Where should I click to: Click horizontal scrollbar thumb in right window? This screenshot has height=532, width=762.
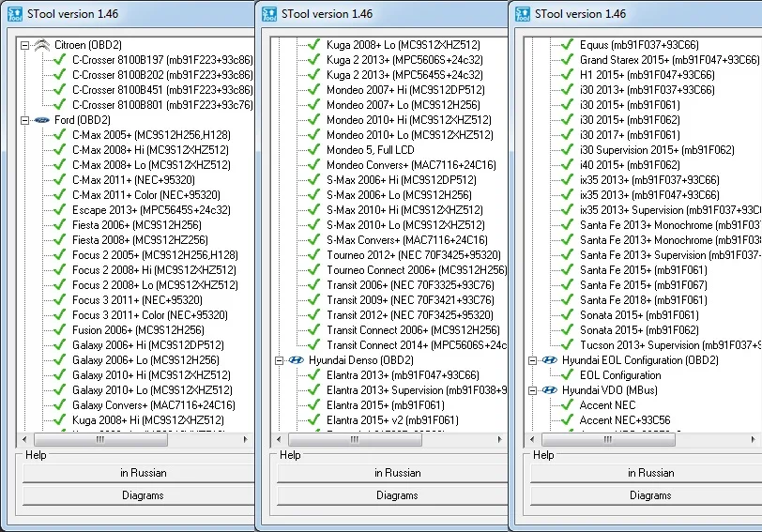[608, 440]
